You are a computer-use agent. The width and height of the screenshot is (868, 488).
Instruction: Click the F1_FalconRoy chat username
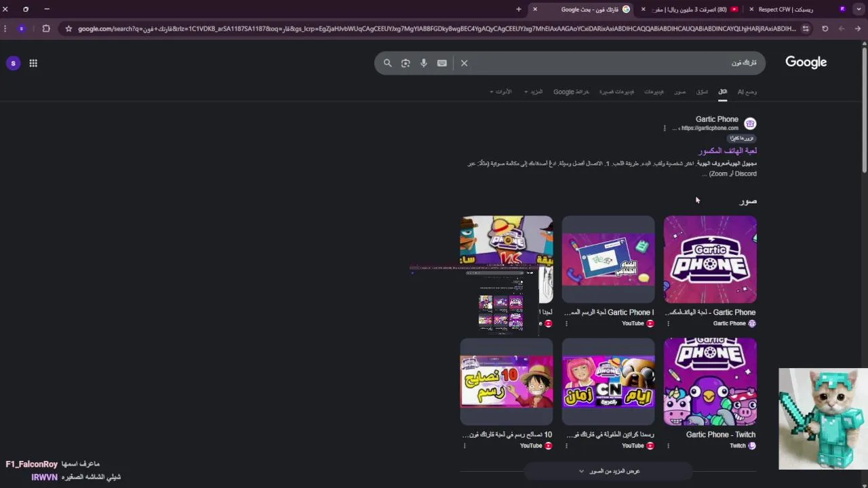31,464
